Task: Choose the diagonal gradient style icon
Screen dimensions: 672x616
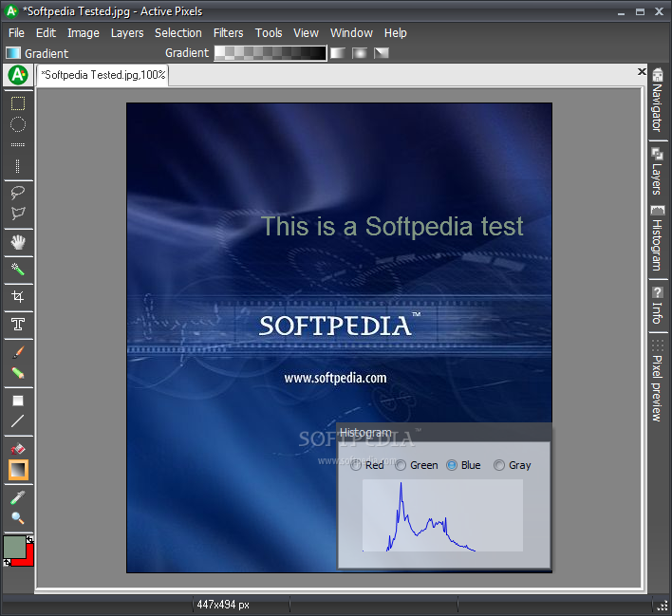Action: (x=381, y=53)
